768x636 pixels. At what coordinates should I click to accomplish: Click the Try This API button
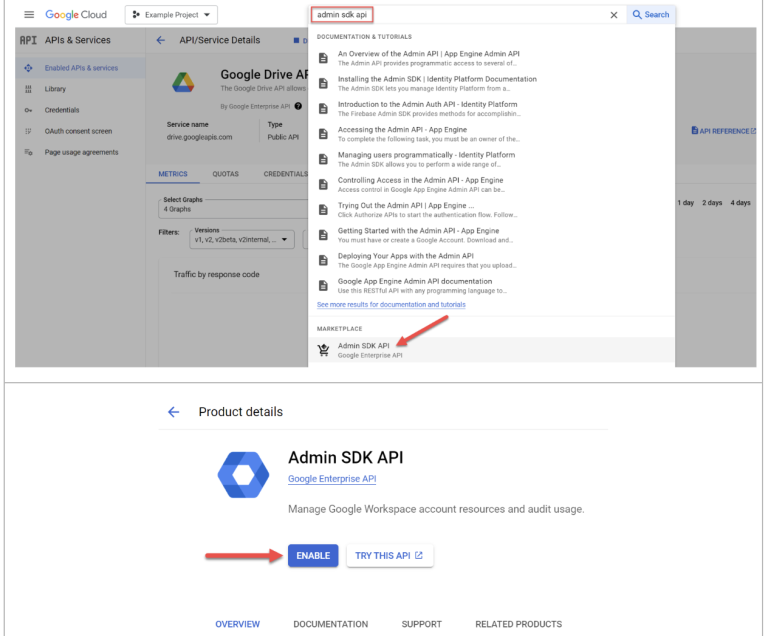[x=389, y=556]
